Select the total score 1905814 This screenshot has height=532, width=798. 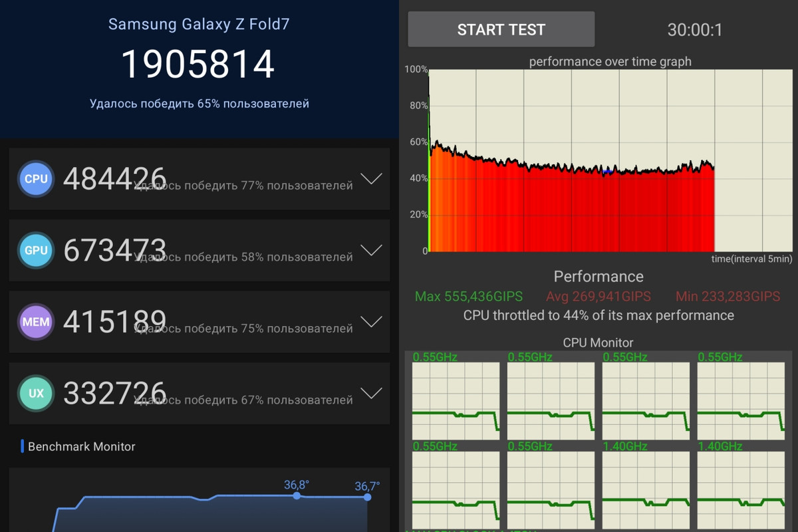tap(198, 65)
